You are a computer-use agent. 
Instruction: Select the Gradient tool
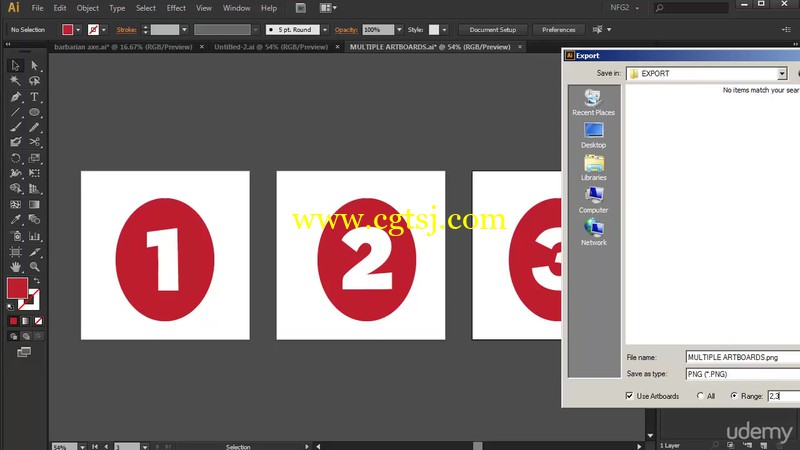tap(34, 205)
